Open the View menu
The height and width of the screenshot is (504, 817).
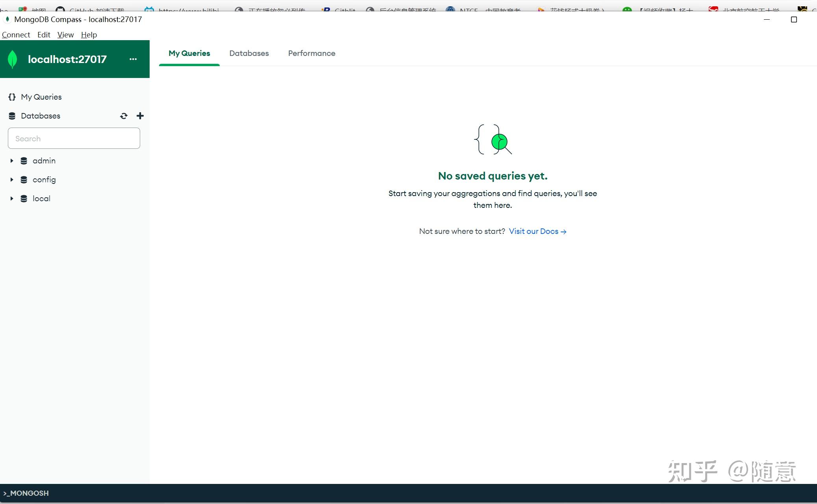pyautogui.click(x=65, y=35)
